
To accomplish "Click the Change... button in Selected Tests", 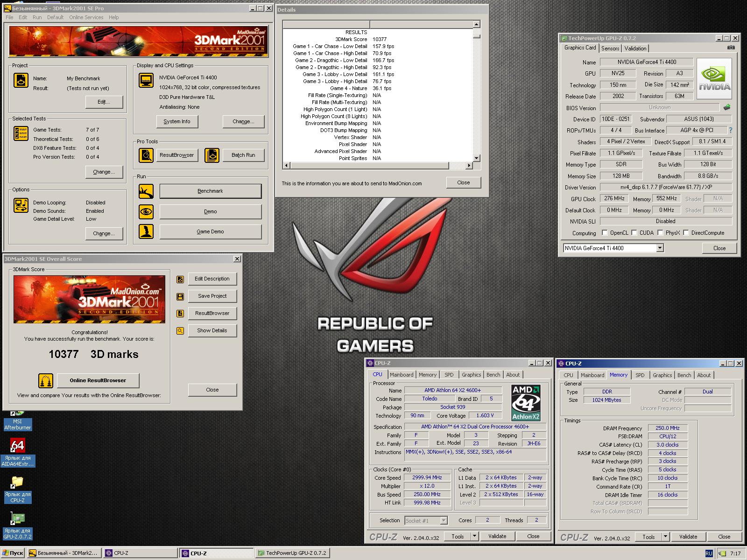I will [x=104, y=172].
